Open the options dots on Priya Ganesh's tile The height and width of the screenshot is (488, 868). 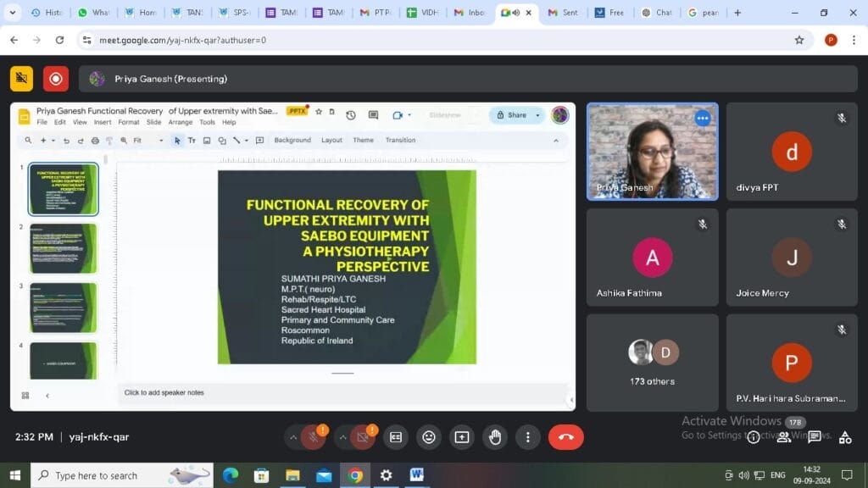pyautogui.click(x=703, y=119)
